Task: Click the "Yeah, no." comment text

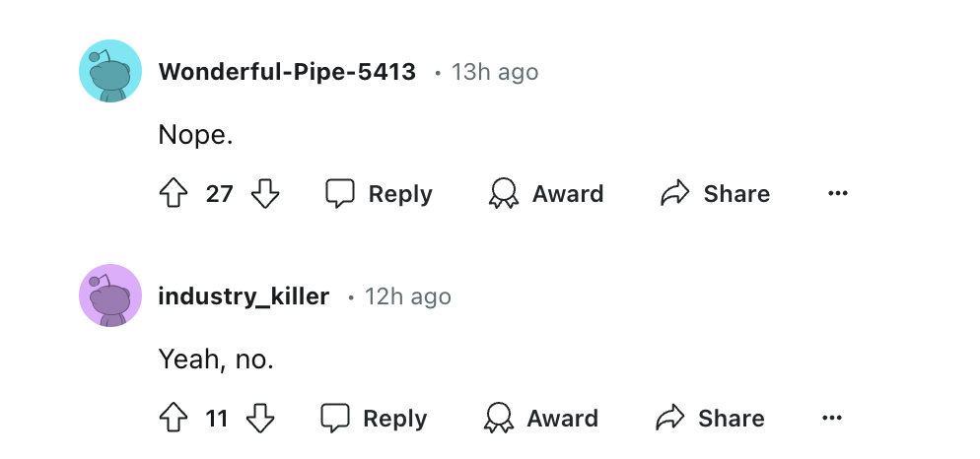Action: (x=216, y=360)
